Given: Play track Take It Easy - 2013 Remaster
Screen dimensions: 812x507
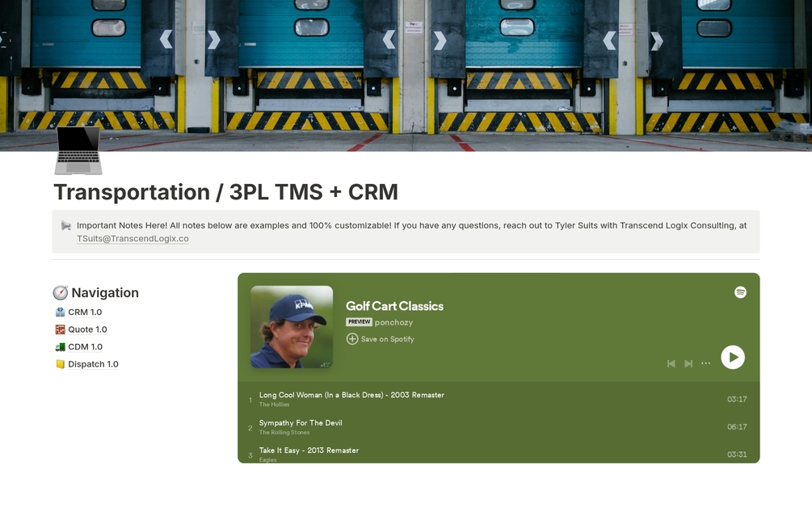Looking at the screenshot, I should (x=309, y=450).
